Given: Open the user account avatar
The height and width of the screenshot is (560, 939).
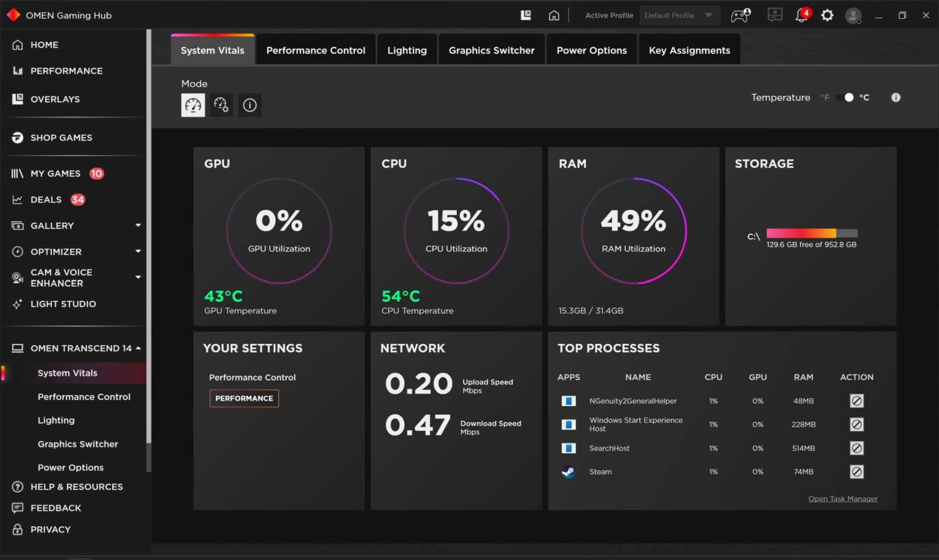Looking at the screenshot, I should pyautogui.click(x=853, y=16).
